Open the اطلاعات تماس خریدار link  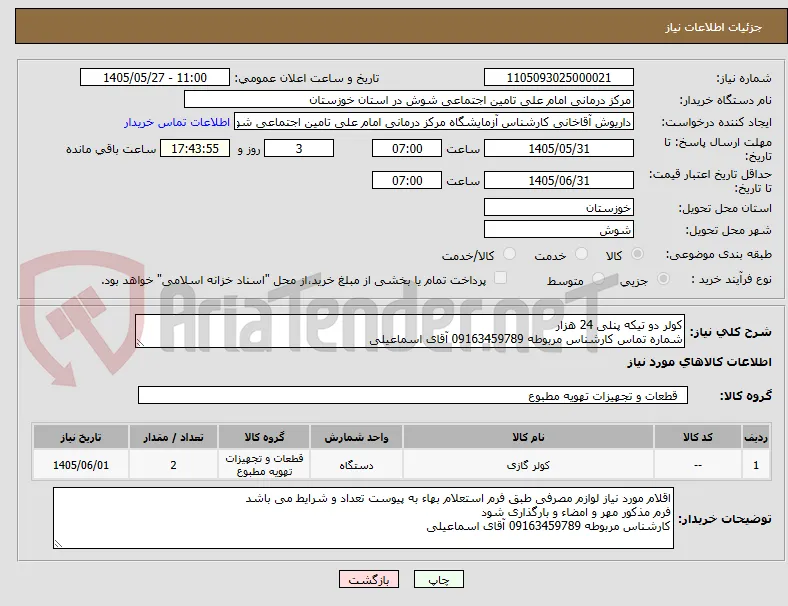coord(177,123)
